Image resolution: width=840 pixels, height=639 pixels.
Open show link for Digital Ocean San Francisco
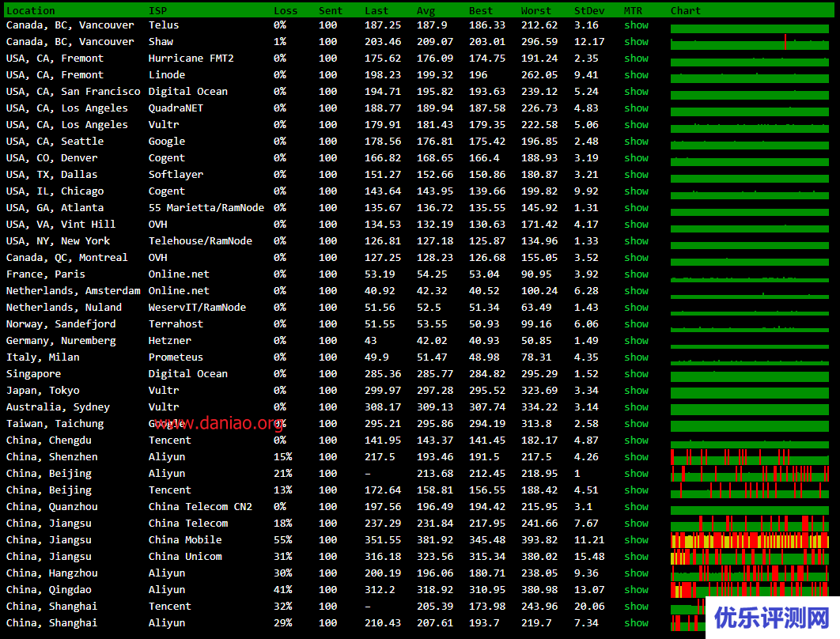[636, 92]
